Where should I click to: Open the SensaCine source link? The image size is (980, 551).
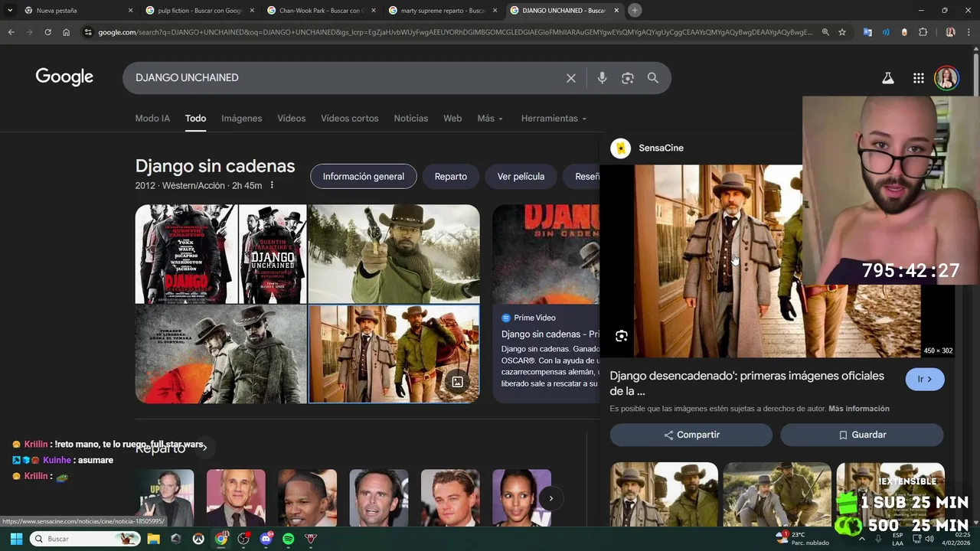click(647, 148)
